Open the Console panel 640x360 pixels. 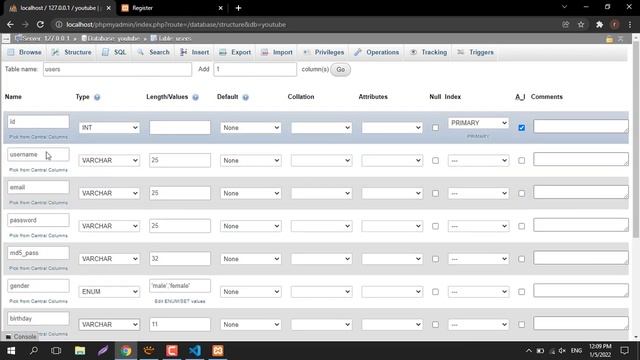21,337
